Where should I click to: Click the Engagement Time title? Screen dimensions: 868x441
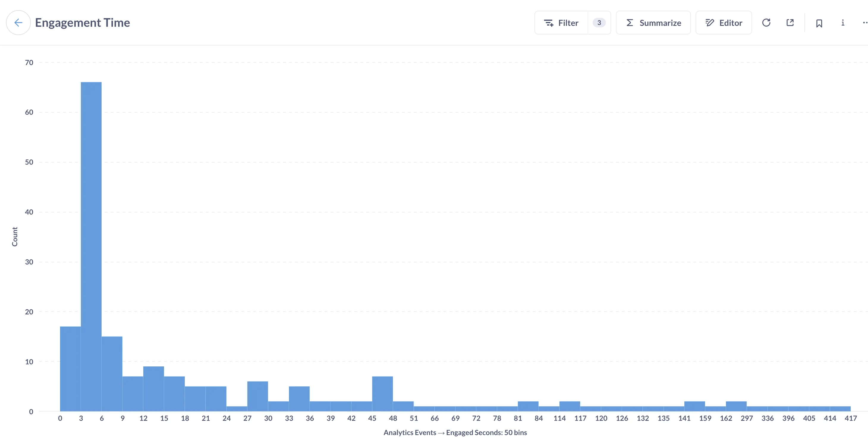[82, 23]
